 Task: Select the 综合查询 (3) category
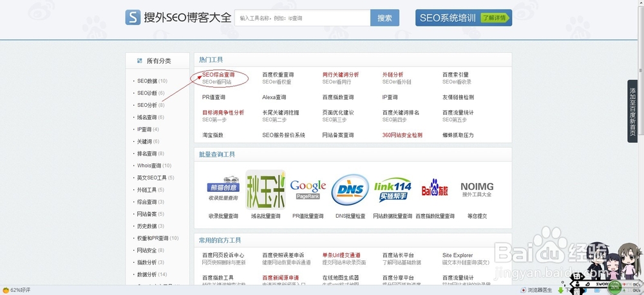point(151,202)
